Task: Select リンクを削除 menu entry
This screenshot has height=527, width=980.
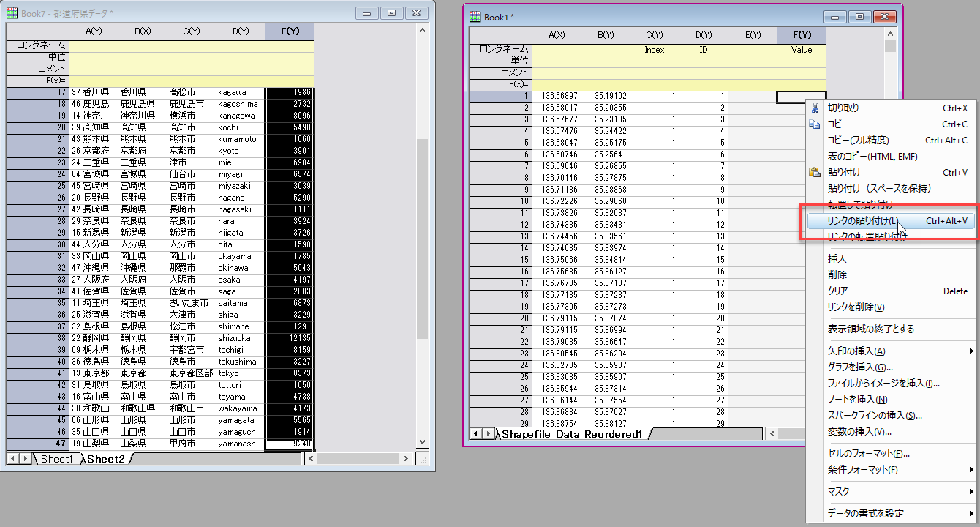Action: point(891,307)
